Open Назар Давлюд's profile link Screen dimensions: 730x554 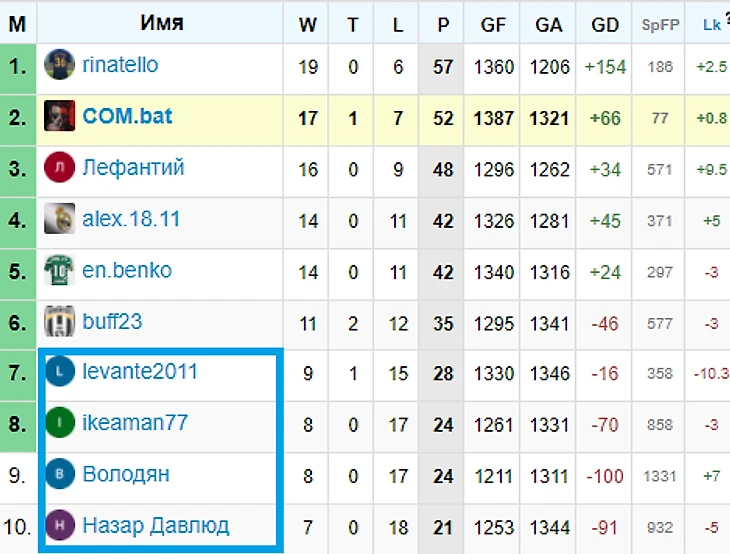(x=155, y=525)
